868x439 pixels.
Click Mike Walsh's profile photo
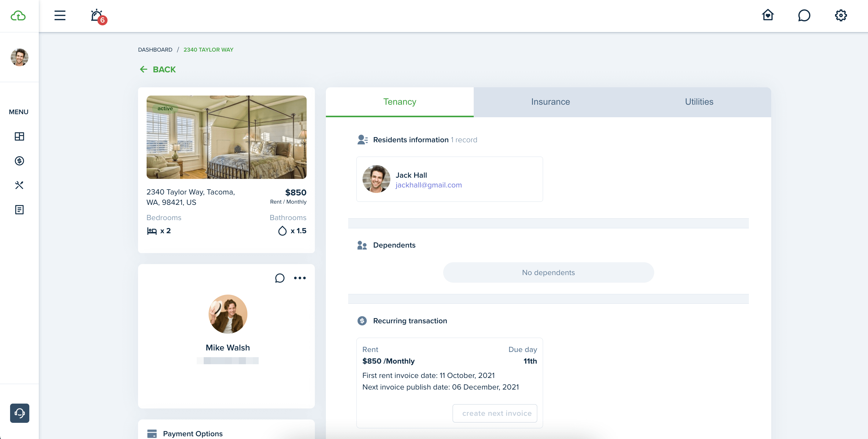[228, 314]
